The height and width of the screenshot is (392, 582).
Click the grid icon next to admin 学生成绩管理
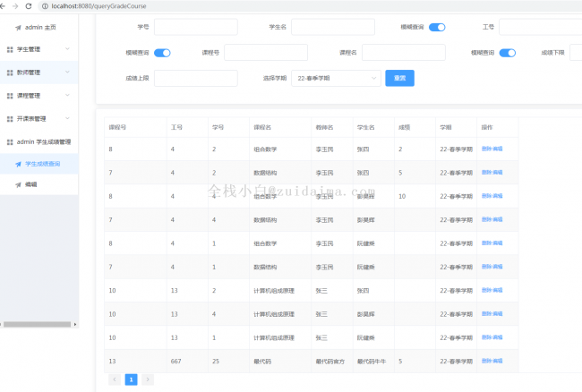pos(10,141)
